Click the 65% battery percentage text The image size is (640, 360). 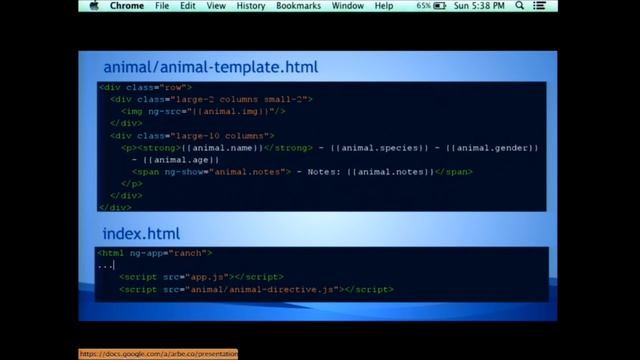(x=424, y=6)
